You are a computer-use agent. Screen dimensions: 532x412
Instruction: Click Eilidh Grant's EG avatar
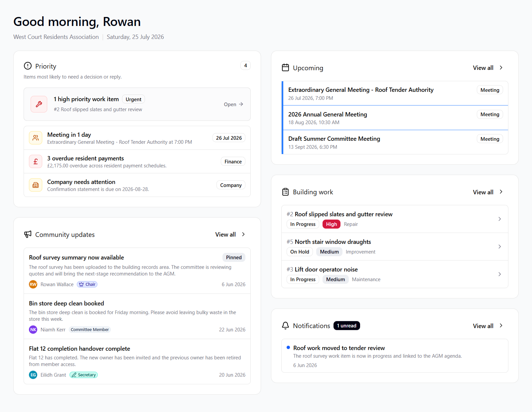pos(33,375)
